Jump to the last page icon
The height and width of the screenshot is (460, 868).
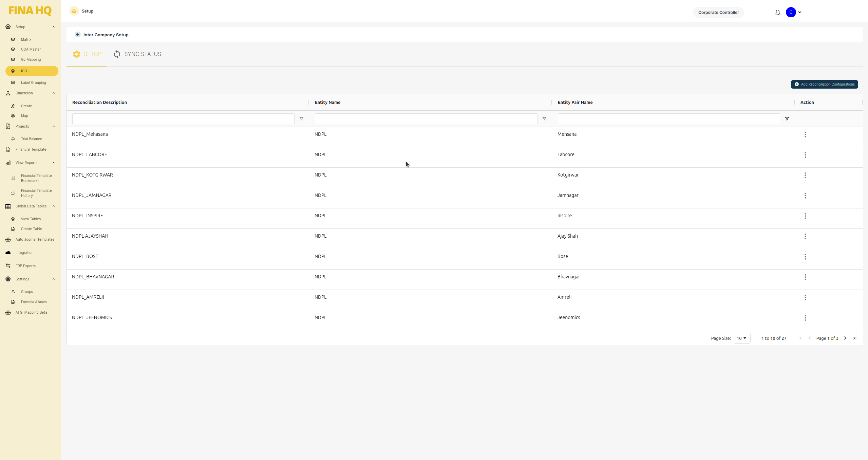(x=855, y=338)
